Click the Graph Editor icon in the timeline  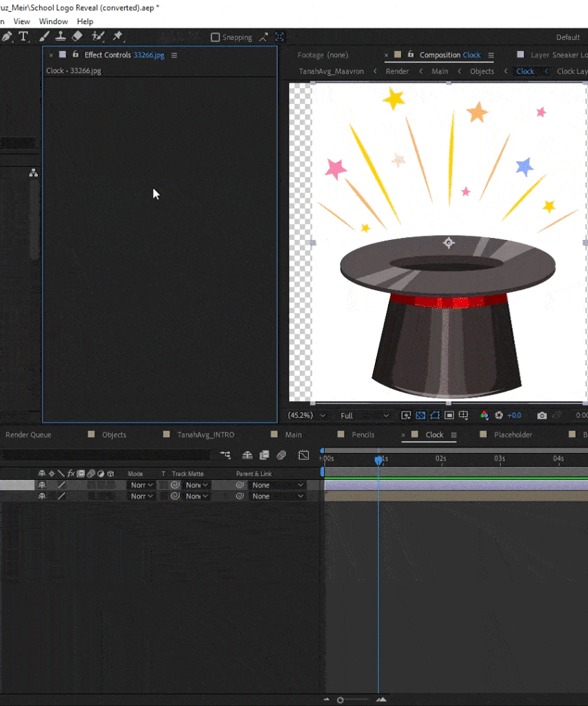303,455
